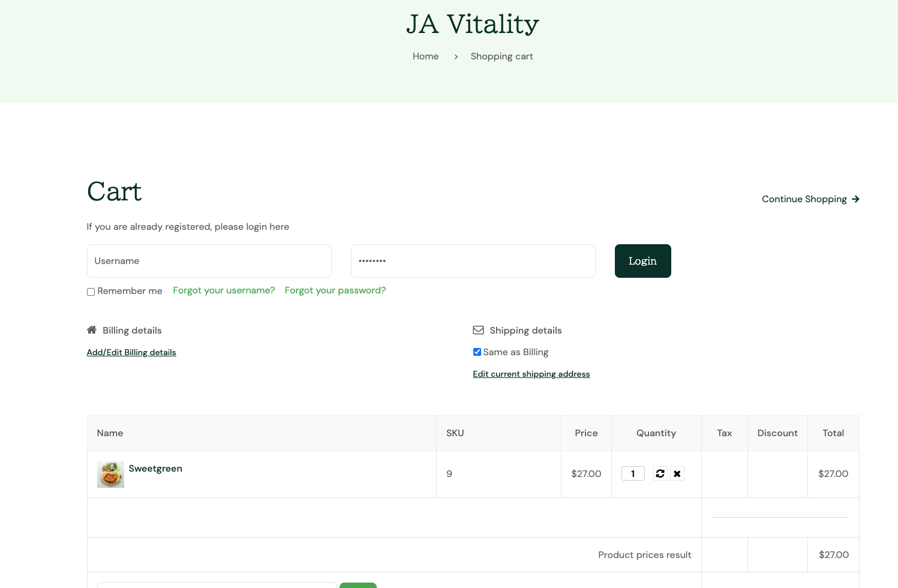Viewport: 898px width, 588px height.
Task: Open the Forgot your password link
Action: click(335, 290)
